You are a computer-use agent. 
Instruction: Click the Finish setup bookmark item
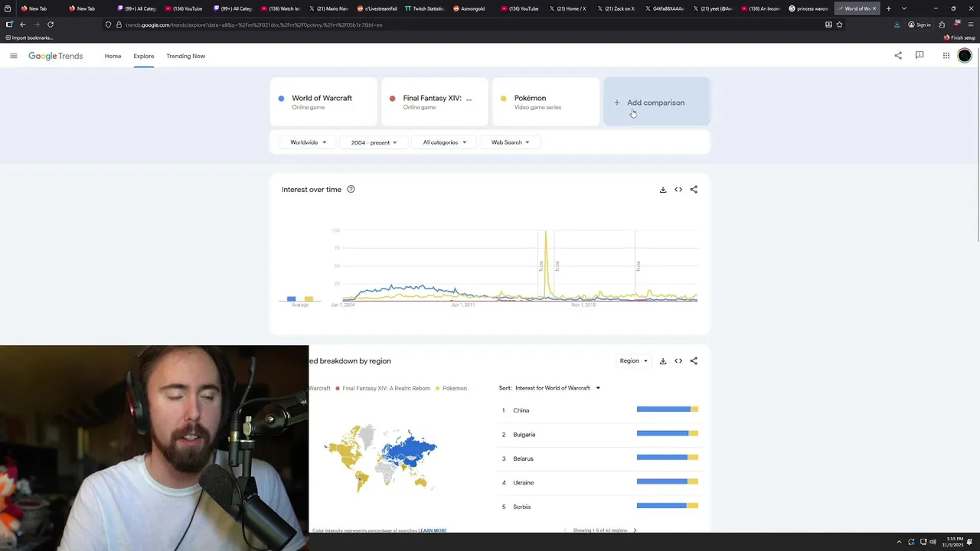tap(959, 37)
